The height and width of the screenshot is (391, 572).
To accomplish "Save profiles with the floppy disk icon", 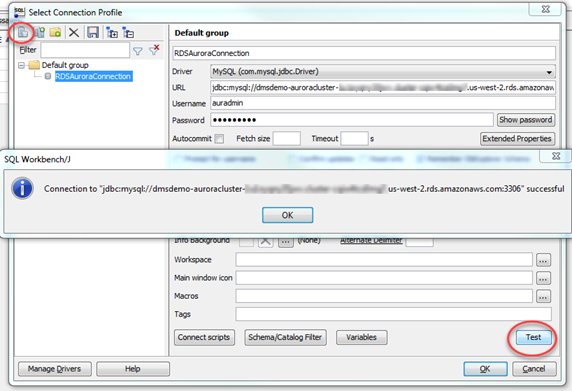I will (93, 33).
